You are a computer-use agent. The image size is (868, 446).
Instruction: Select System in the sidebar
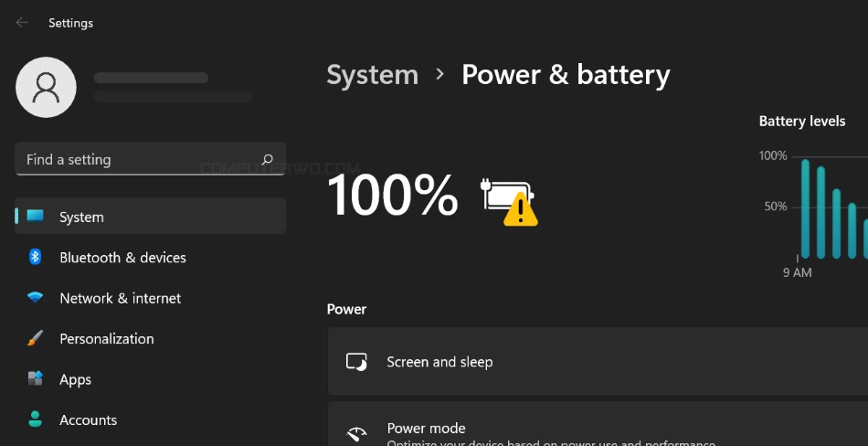(x=150, y=217)
